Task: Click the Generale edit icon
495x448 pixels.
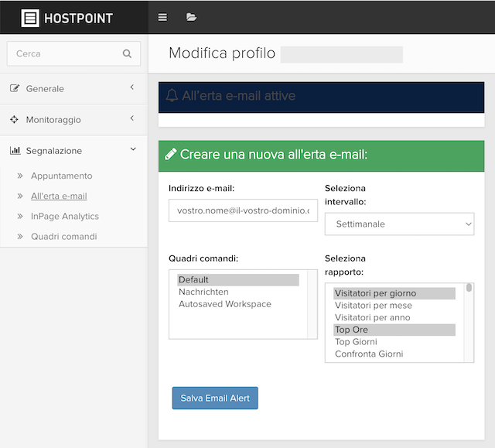Action: [15, 88]
